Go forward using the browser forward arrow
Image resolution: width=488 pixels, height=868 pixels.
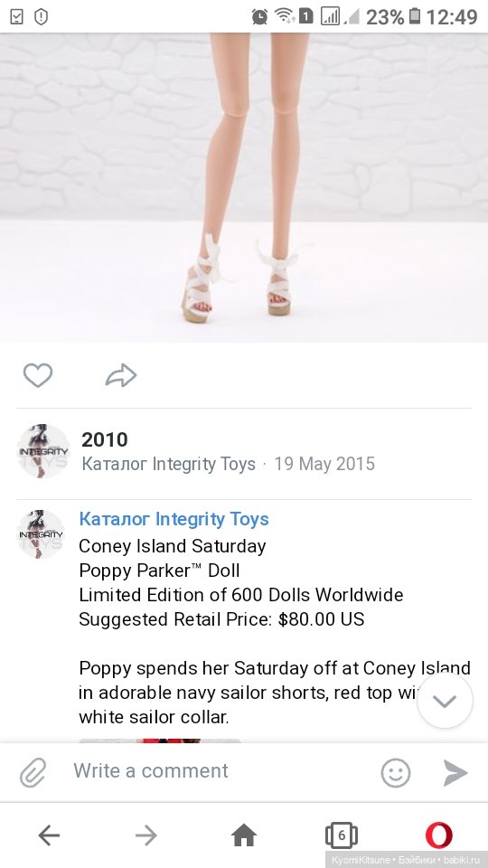pos(146,835)
